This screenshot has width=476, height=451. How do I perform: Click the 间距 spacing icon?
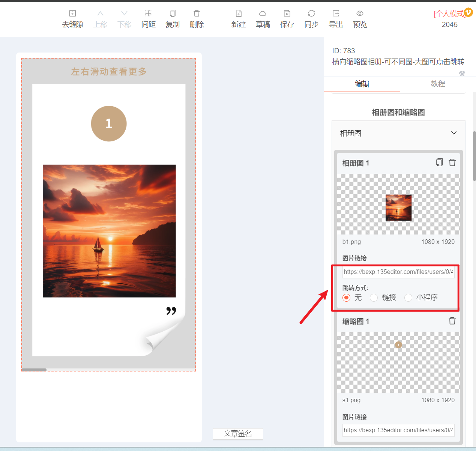point(149,14)
